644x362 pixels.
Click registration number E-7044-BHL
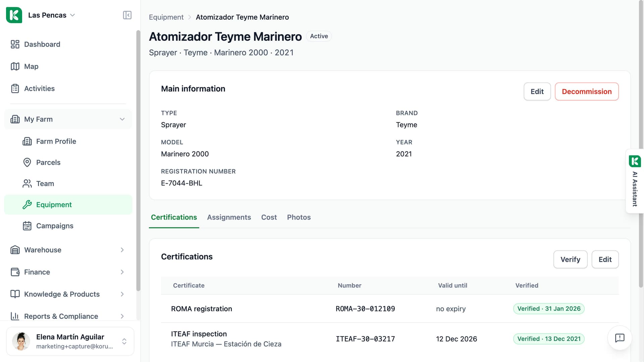click(x=181, y=183)
